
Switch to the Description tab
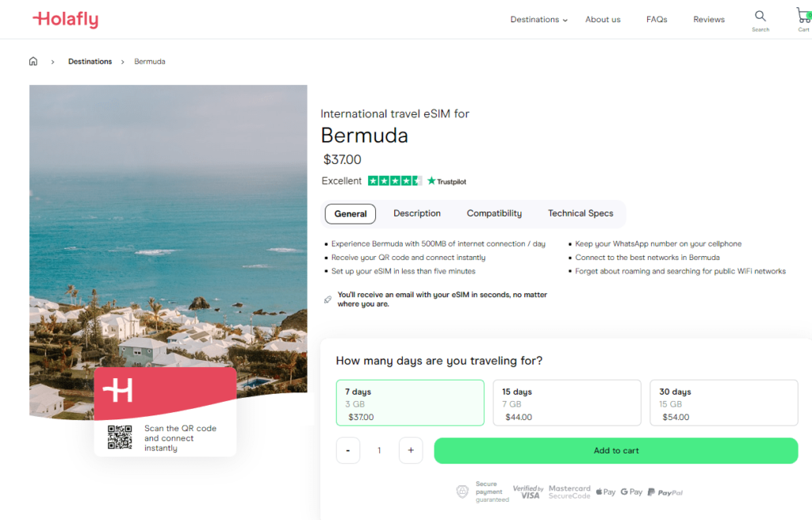click(417, 213)
